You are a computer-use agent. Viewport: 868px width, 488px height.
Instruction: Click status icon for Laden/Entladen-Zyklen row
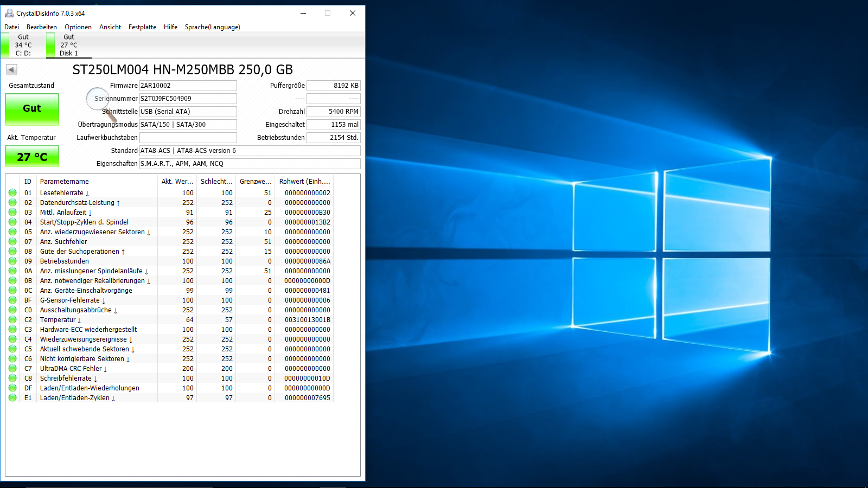click(x=12, y=397)
